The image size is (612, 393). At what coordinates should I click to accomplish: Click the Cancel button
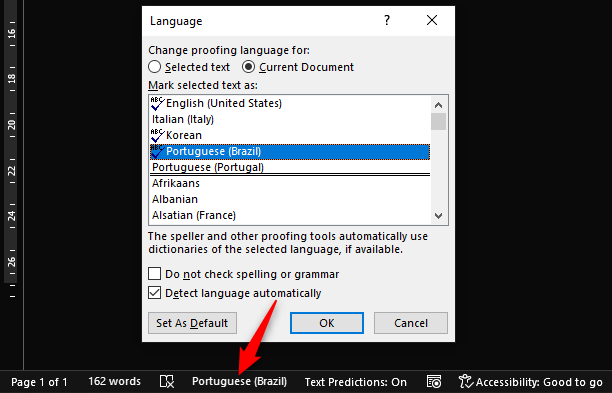[411, 323]
